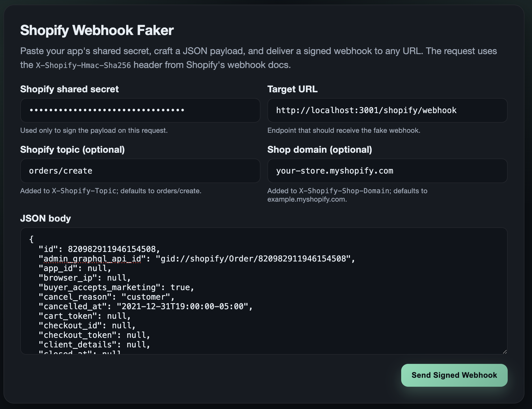The image size is (532, 409).
Task: Click the "Shop domain (optional)" label
Action: click(320, 150)
